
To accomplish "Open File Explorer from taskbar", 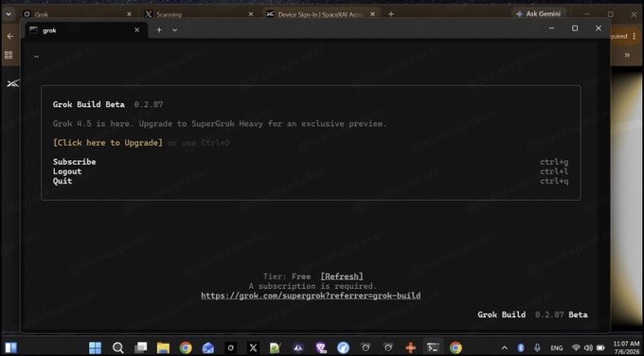I will point(163,347).
